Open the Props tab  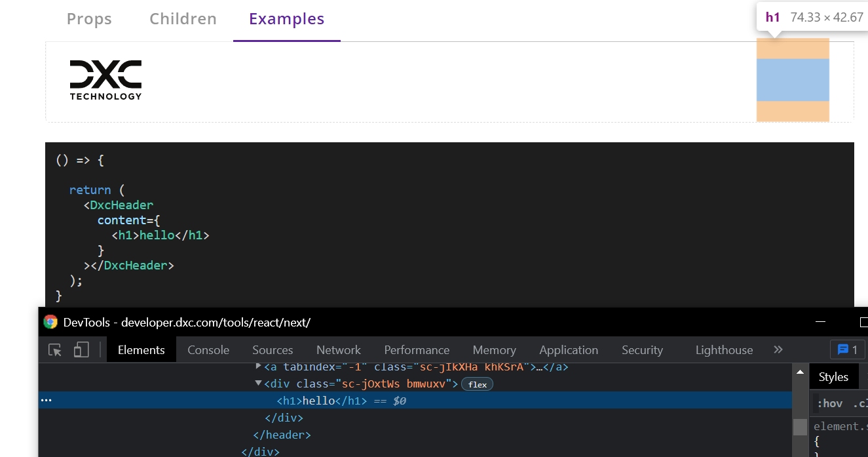coord(89,19)
